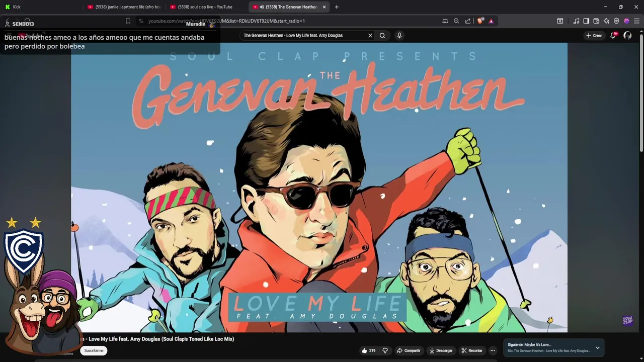Click the youtube.com address bar URL
Viewport: 644px width, 362px height.
tap(226, 21)
